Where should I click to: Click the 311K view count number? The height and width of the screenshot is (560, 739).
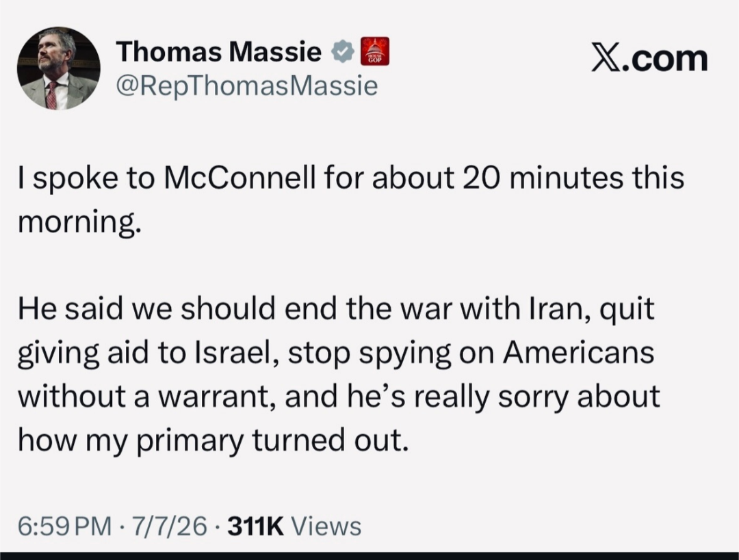tap(256, 526)
